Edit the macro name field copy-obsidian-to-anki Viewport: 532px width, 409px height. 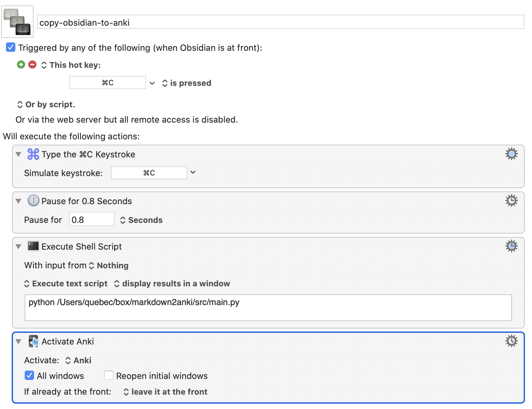pyautogui.click(x=280, y=22)
